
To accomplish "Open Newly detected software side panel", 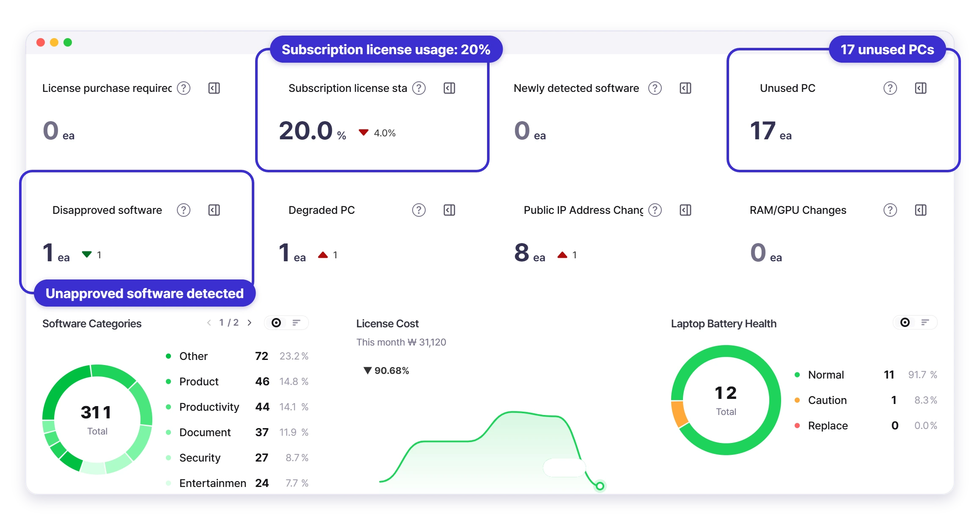I will coord(685,88).
